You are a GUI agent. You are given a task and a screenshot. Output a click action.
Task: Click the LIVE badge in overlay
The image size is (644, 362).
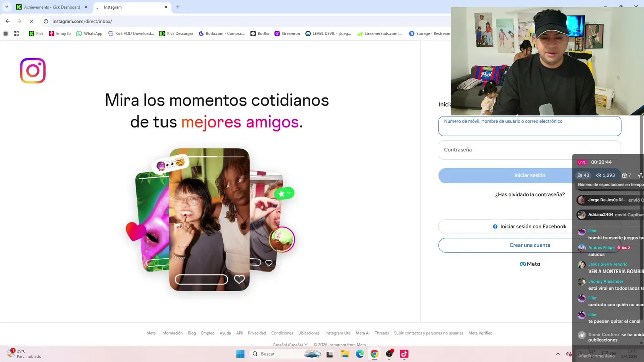(582, 162)
